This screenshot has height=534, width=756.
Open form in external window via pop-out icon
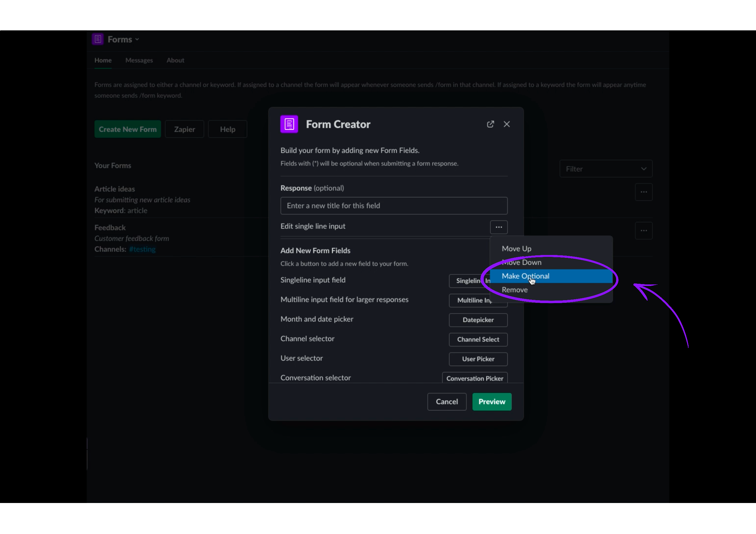(490, 124)
